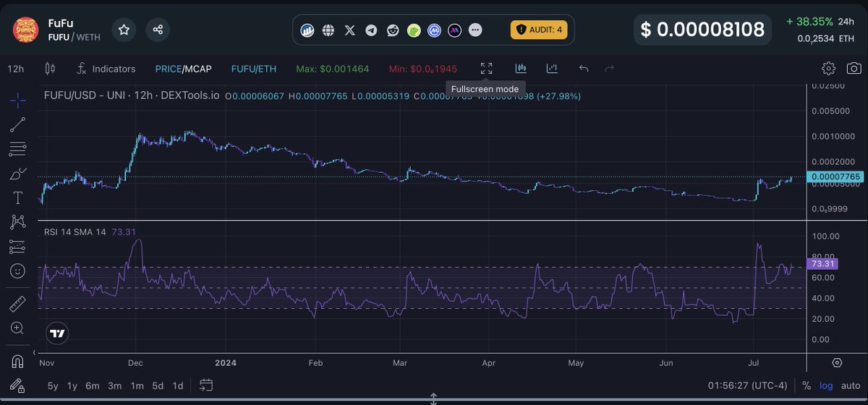Screen dimensions: 868x405
Task: Toggle lock on all drawing tools
Action: pos(18,385)
